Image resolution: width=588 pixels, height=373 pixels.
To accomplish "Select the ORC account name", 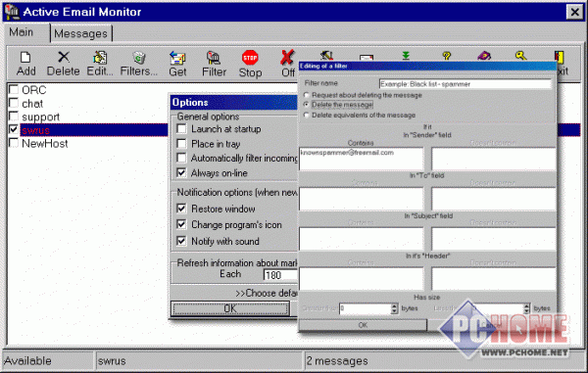I will click(x=33, y=90).
